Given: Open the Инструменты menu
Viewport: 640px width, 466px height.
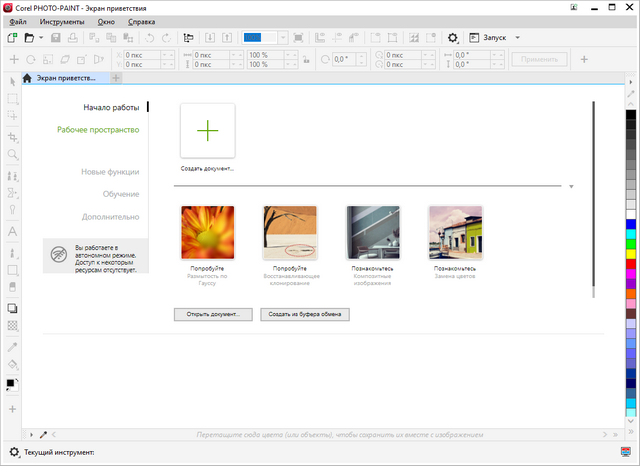Looking at the screenshot, I should [62, 21].
